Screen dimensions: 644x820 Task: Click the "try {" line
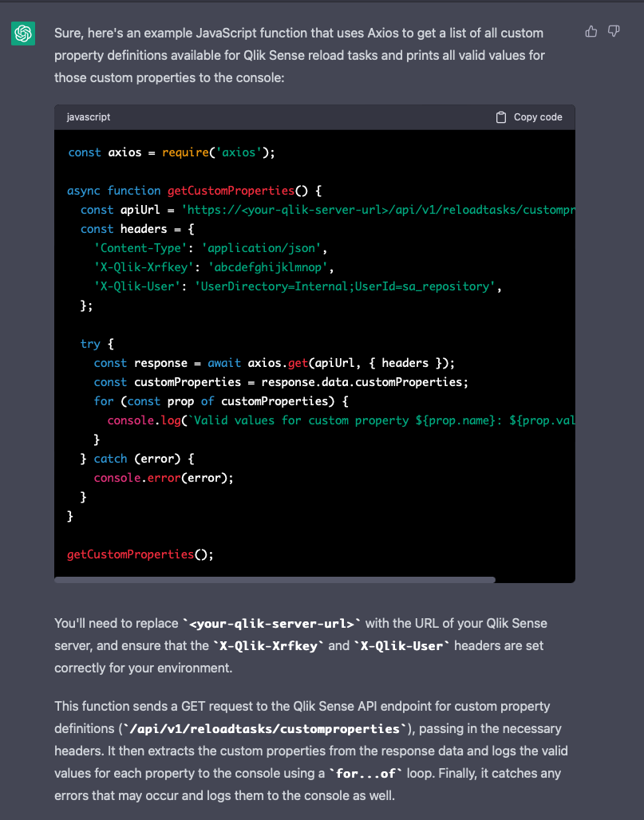97,344
